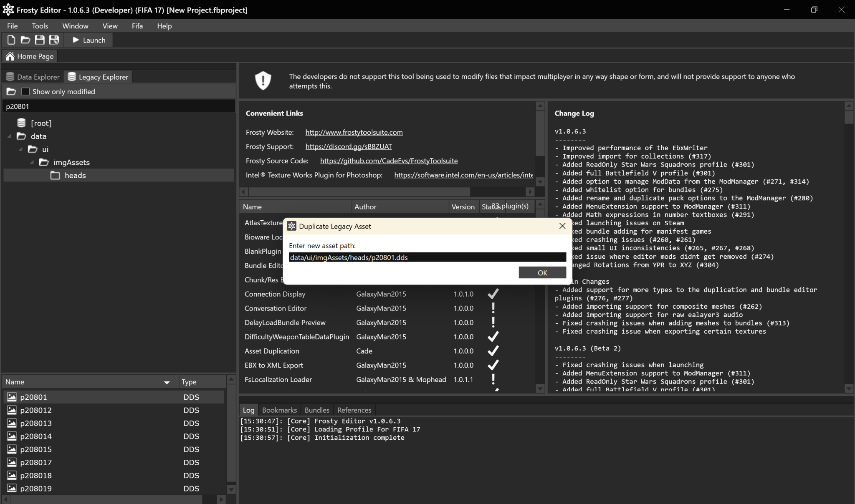Click the Name column sort arrow
Image resolution: width=855 pixels, height=504 pixels.
point(167,382)
